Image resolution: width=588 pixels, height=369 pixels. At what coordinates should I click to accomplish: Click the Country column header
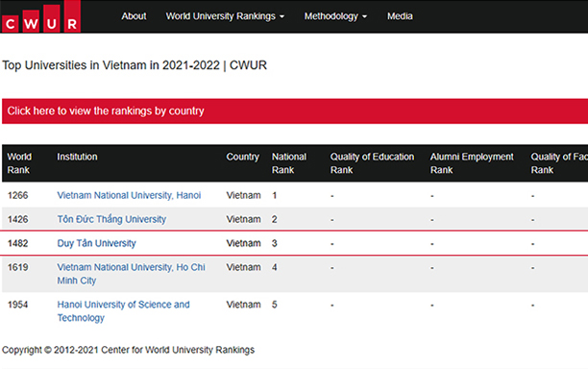click(x=243, y=157)
